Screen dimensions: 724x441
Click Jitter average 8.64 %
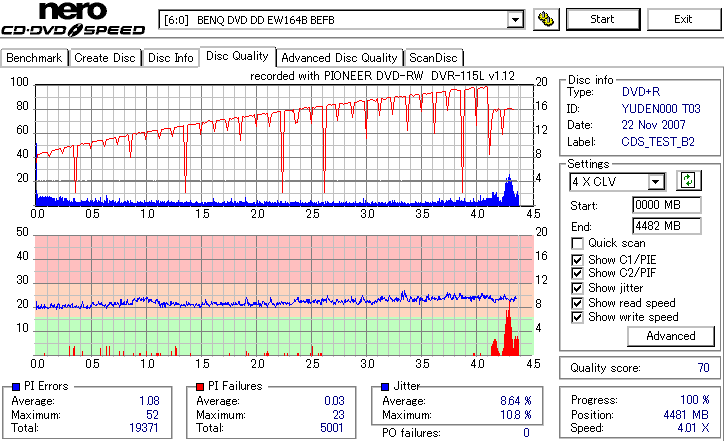pyautogui.click(x=516, y=401)
